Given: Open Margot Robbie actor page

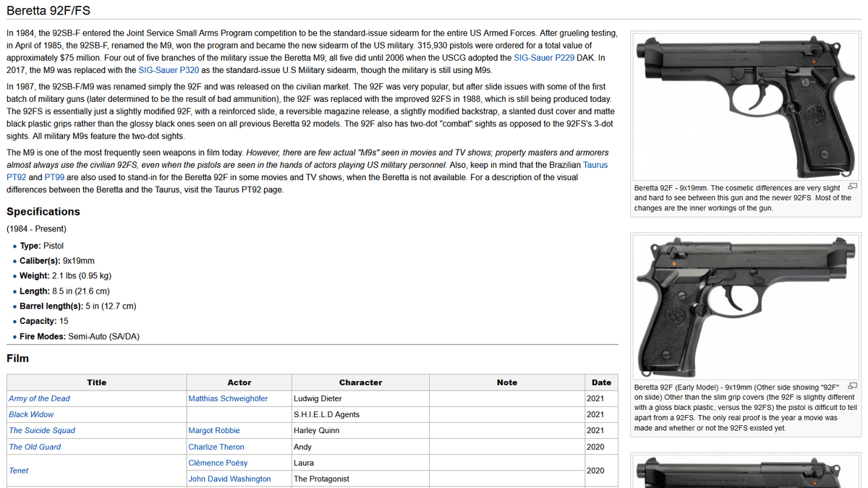Looking at the screenshot, I should click(x=214, y=430).
